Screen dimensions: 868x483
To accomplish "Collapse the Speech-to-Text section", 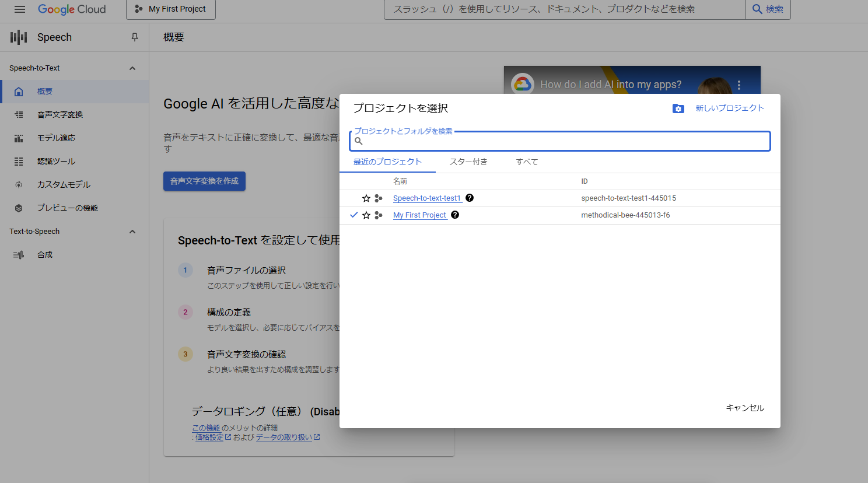I will pos(132,68).
